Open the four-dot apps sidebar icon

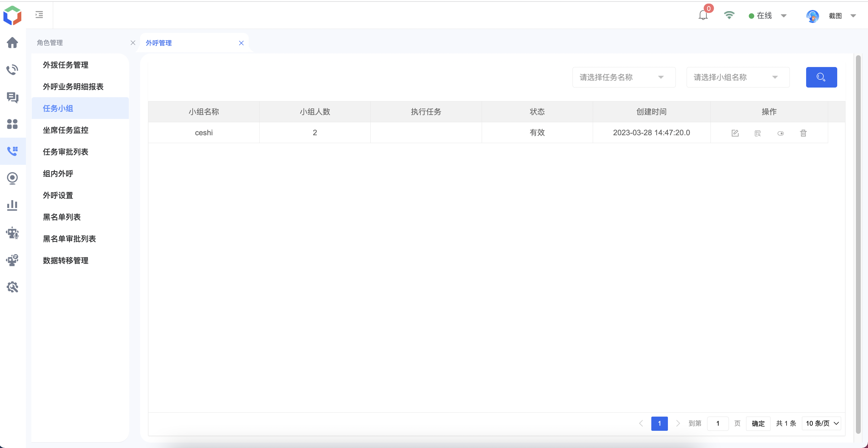[x=12, y=124]
